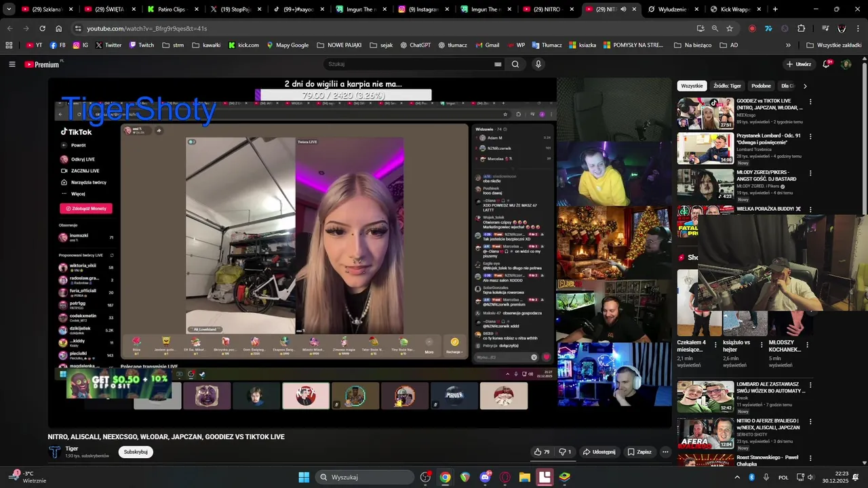Open site information icon in address bar
868x488 pixels.
(x=78, y=28)
